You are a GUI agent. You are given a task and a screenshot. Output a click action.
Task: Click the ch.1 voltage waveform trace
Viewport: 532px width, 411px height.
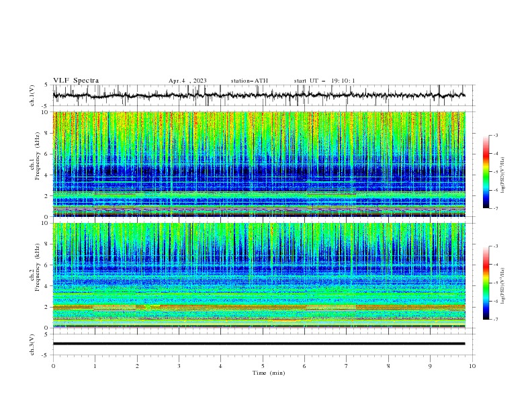(x=259, y=95)
